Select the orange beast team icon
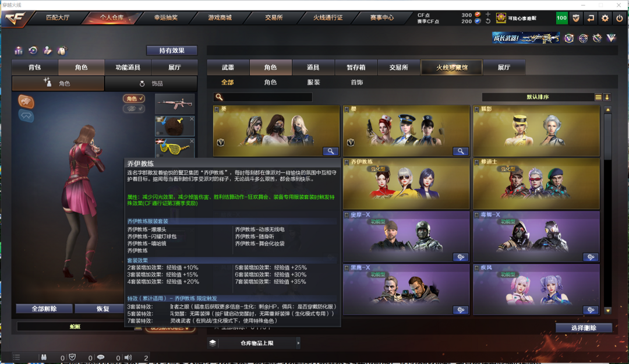 click(26, 101)
